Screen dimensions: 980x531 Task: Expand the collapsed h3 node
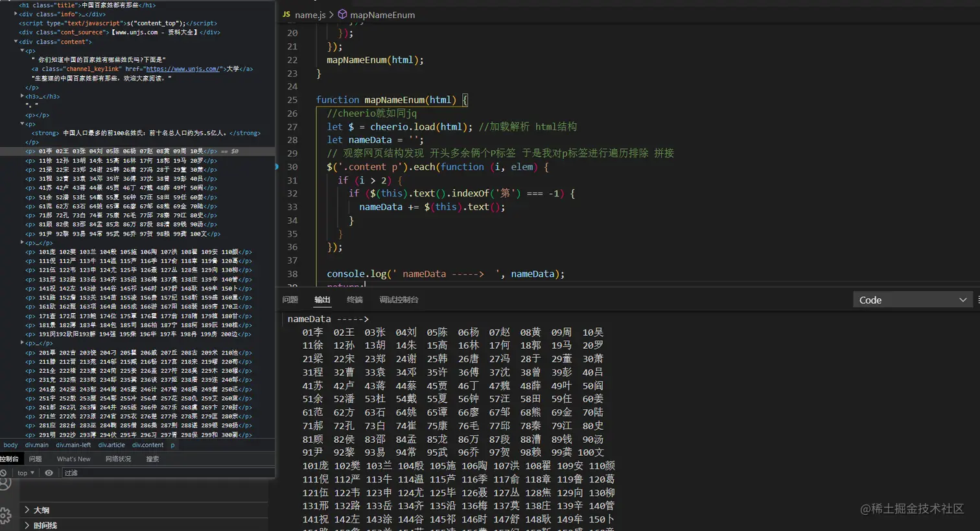22,96
